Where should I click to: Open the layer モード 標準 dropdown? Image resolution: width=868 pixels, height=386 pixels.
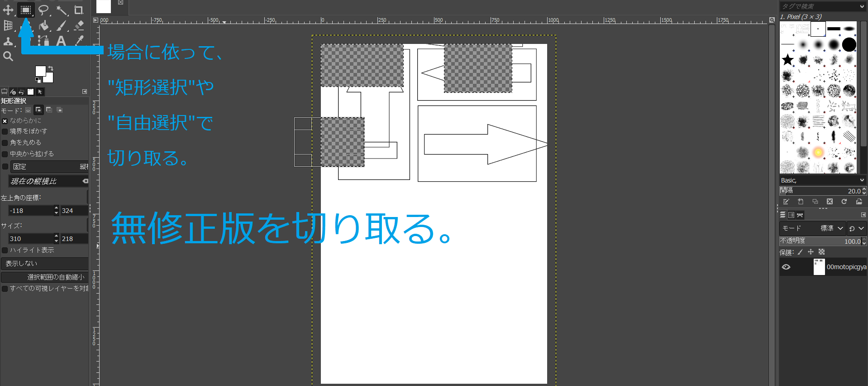(832, 228)
